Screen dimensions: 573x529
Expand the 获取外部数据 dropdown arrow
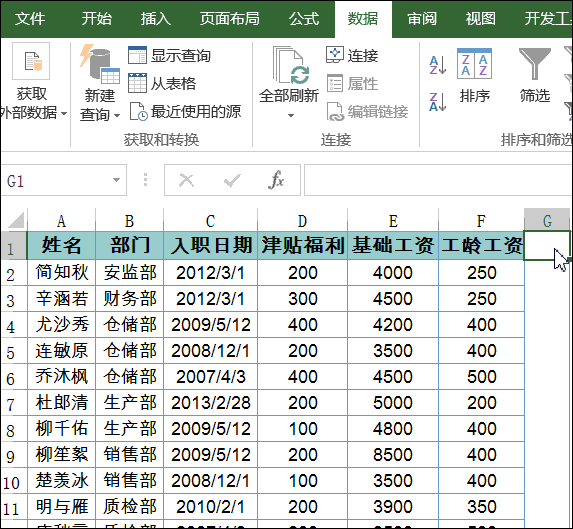[64, 114]
